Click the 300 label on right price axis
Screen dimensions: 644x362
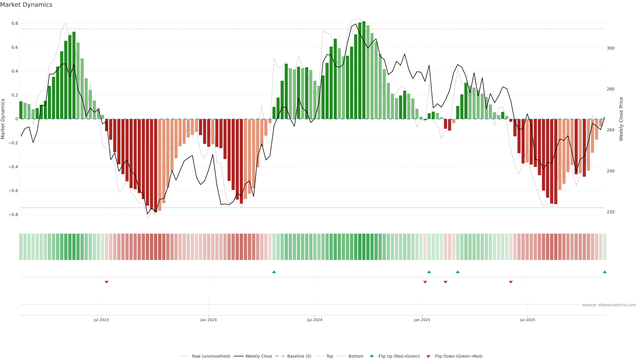tap(610, 48)
